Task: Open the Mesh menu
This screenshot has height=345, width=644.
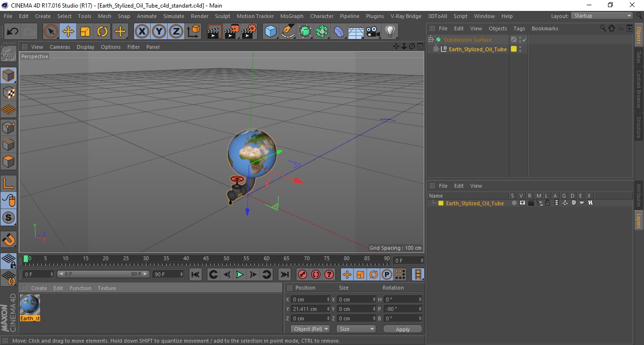Action: [x=105, y=16]
